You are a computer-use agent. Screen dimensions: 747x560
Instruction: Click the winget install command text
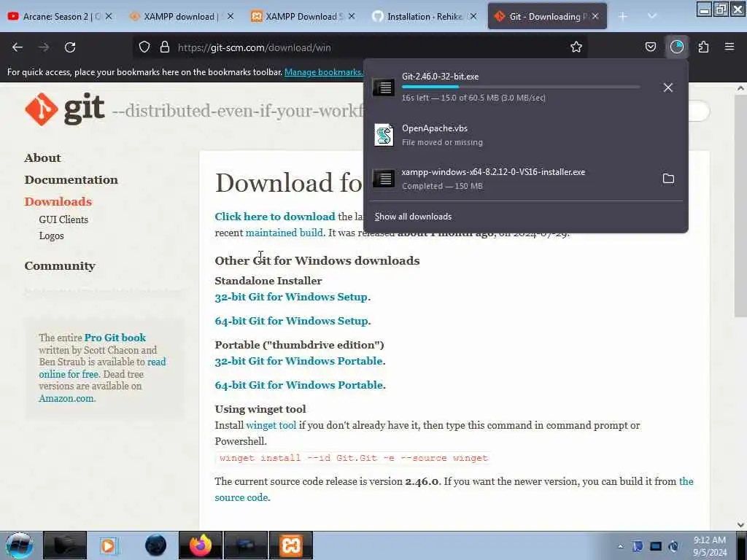pos(354,458)
